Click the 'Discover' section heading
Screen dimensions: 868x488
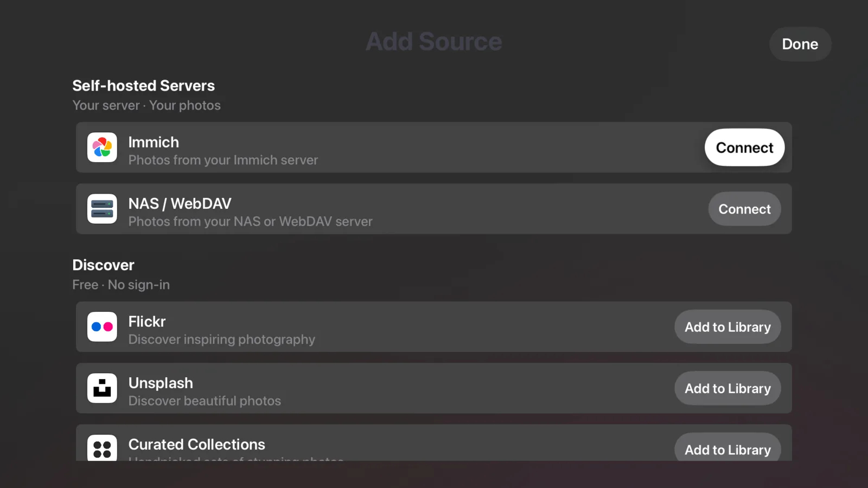103,265
